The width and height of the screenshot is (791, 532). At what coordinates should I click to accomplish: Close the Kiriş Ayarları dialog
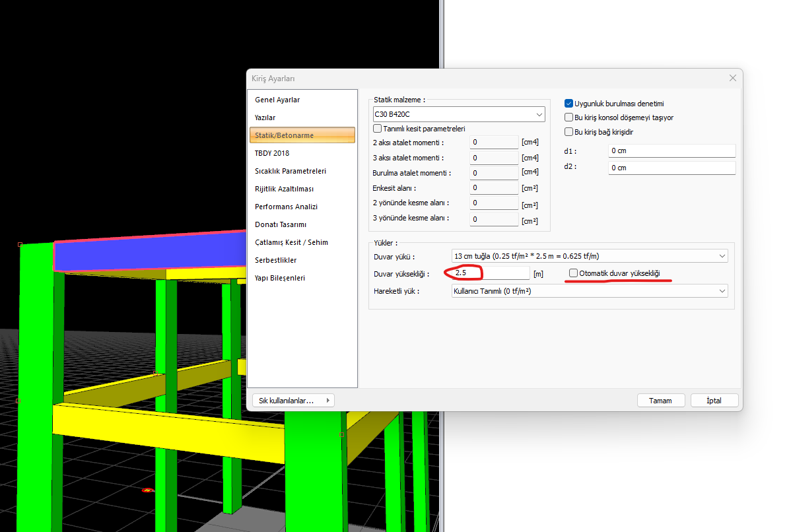[x=732, y=78]
